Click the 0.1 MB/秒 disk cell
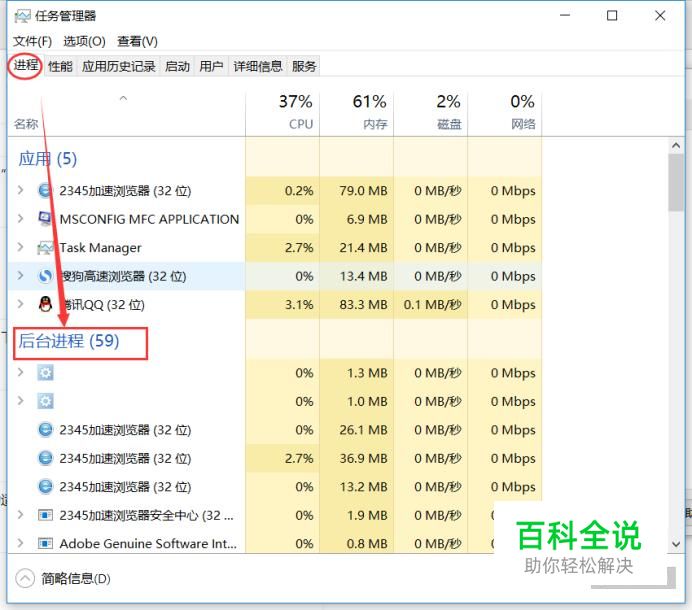692x610 pixels. tap(432, 305)
